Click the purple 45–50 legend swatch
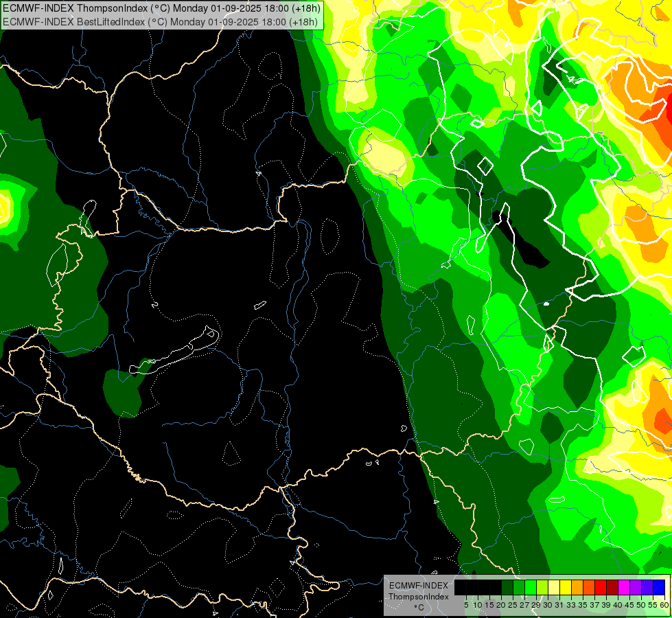Image resolution: width=672 pixels, height=618 pixels. 636,587
